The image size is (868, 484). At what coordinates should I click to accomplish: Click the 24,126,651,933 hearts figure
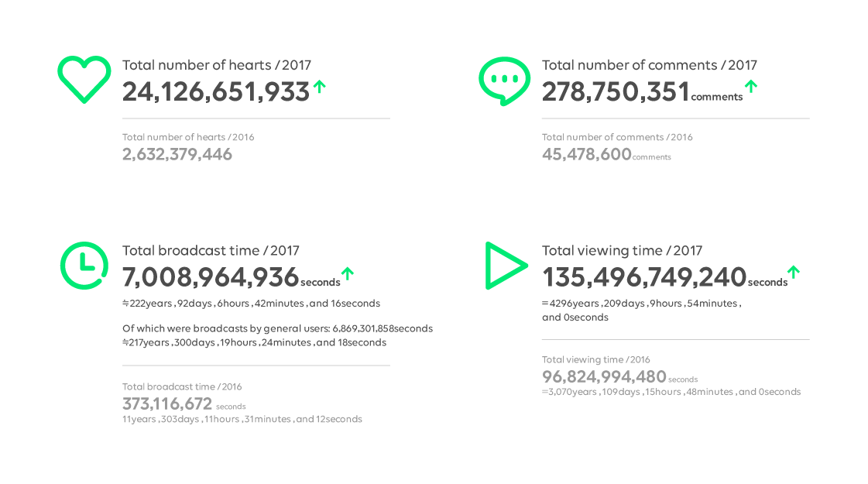click(x=216, y=91)
